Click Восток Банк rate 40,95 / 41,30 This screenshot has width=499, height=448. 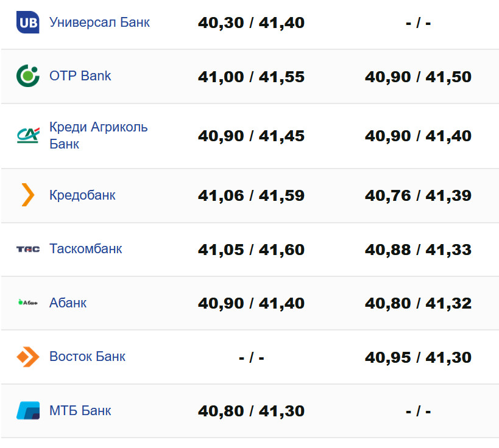[418, 357]
